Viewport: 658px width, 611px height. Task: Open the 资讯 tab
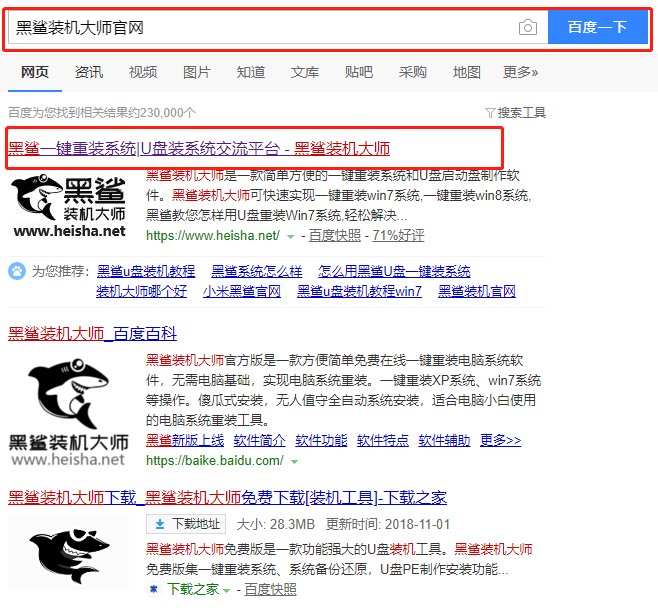pos(89,72)
